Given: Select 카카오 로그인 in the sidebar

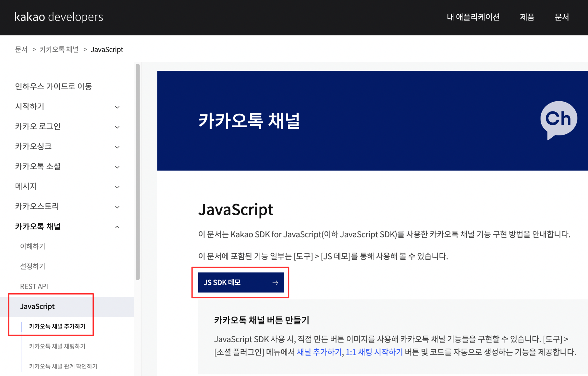Looking at the screenshot, I should 38,126.
